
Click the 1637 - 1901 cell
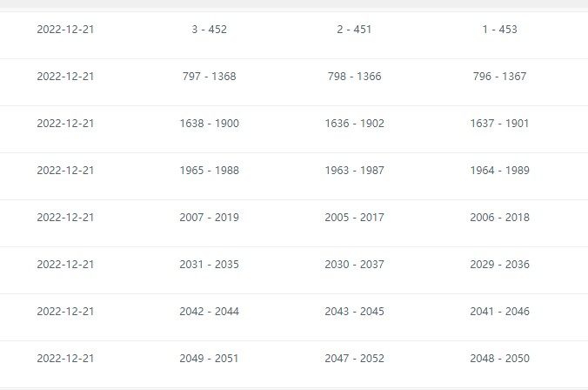(x=499, y=124)
